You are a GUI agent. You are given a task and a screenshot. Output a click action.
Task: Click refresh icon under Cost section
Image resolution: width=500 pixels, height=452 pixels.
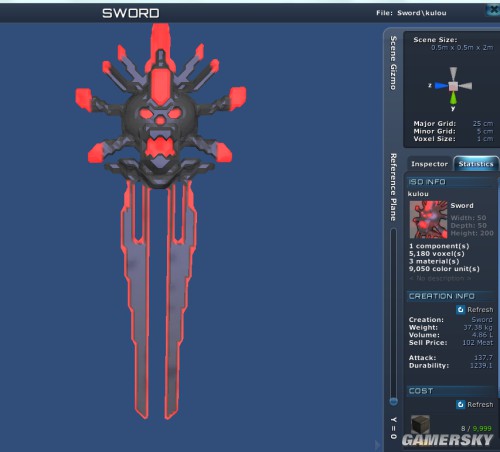461,404
